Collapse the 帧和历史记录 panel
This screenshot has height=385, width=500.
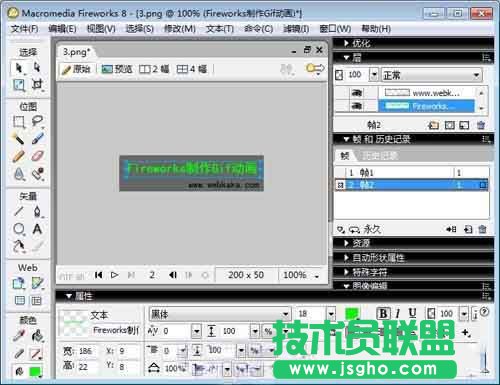(346, 139)
